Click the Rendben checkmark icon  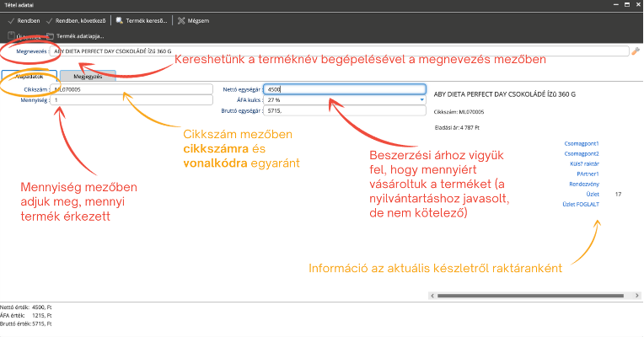(x=9, y=20)
